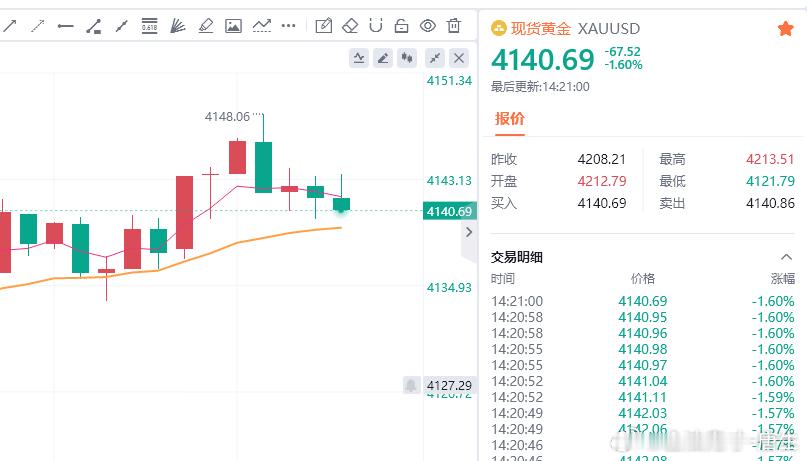Click the -1.60% change under -67.52
Screen dimensions: 807x461
623,65
